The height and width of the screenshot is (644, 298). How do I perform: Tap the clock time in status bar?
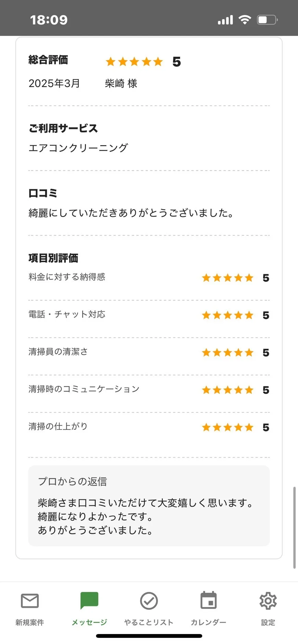pos(49,20)
